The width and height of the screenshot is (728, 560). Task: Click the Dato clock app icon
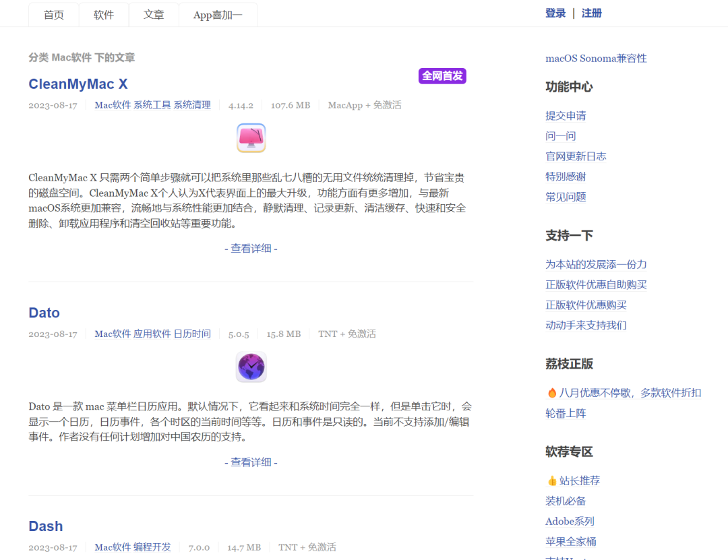(x=251, y=367)
